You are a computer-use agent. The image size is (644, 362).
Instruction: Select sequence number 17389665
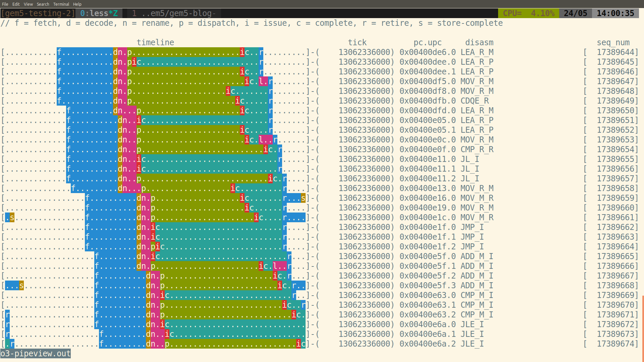(x=615, y=256)
